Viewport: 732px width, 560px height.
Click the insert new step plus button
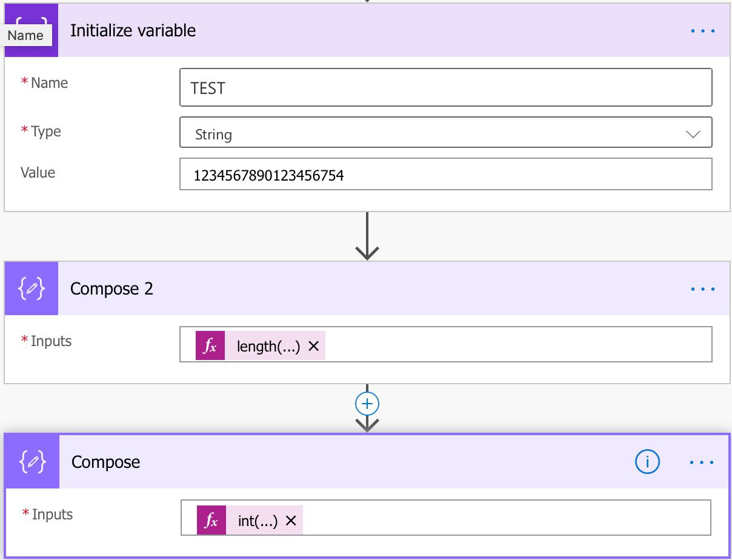click(366, 403)
